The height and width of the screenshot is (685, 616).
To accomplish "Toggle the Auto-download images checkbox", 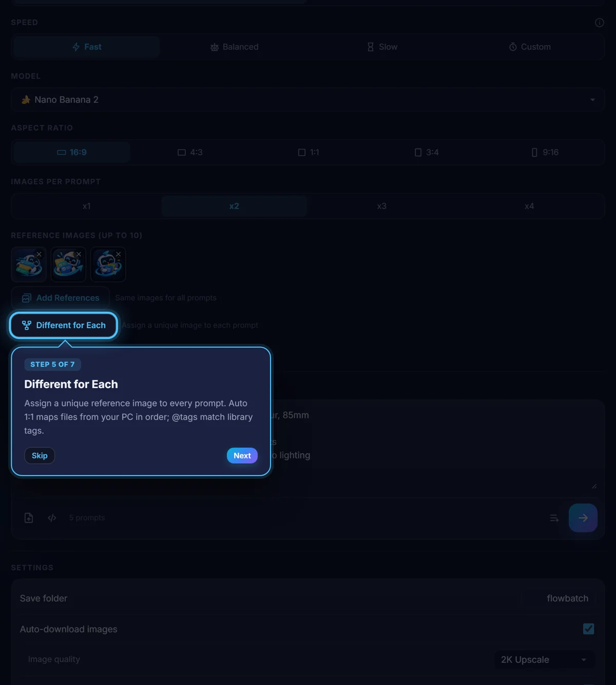I will pos(589,629).
